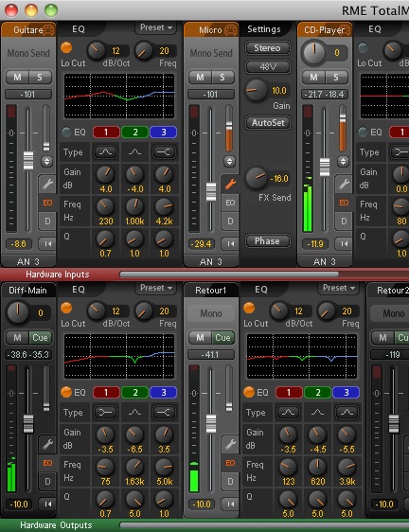Click the Guitare main volume fader handle
409x532 pixels.
[28, 160]
